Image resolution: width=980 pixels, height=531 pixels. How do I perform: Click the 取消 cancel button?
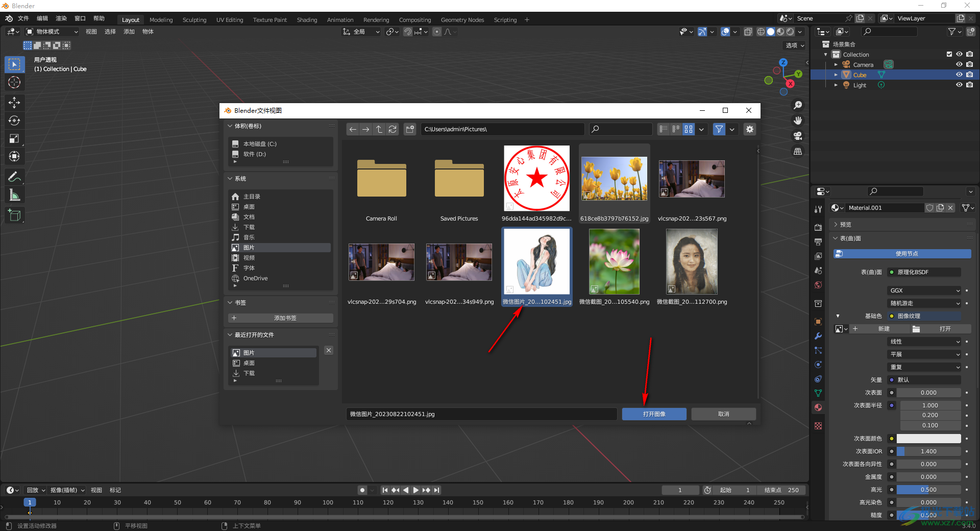pyautogui.click(x=723, y=414)
